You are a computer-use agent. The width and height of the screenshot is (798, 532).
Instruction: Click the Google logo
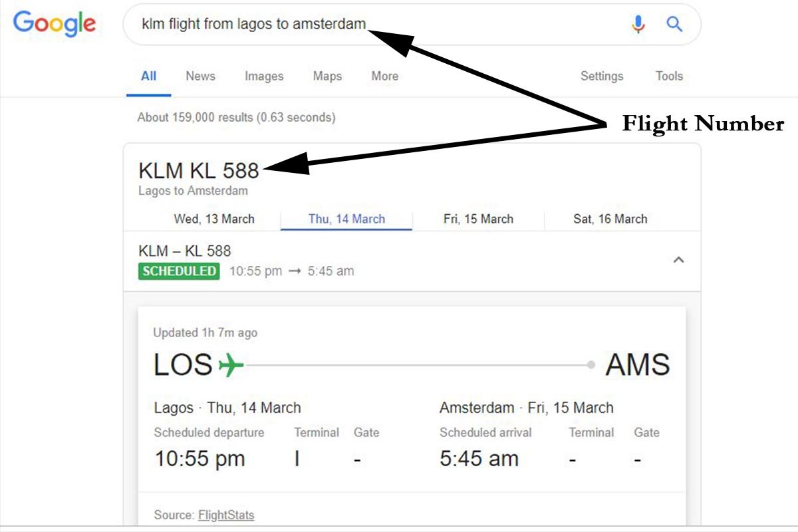pyautogui.click(x=55, y=24)
